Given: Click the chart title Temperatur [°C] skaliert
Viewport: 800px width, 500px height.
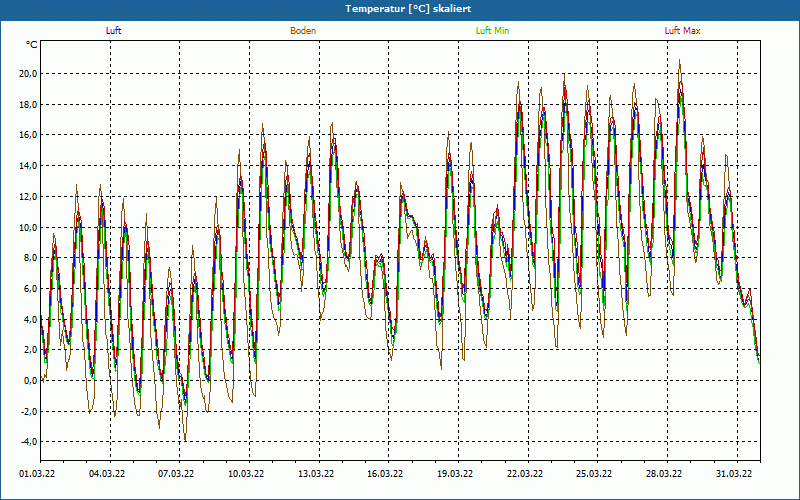Looking at the screenshot, I should pos(408,9).
